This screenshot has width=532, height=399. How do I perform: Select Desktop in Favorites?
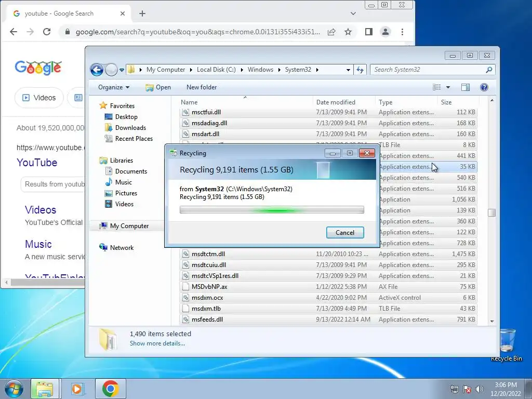click(121, 117)
